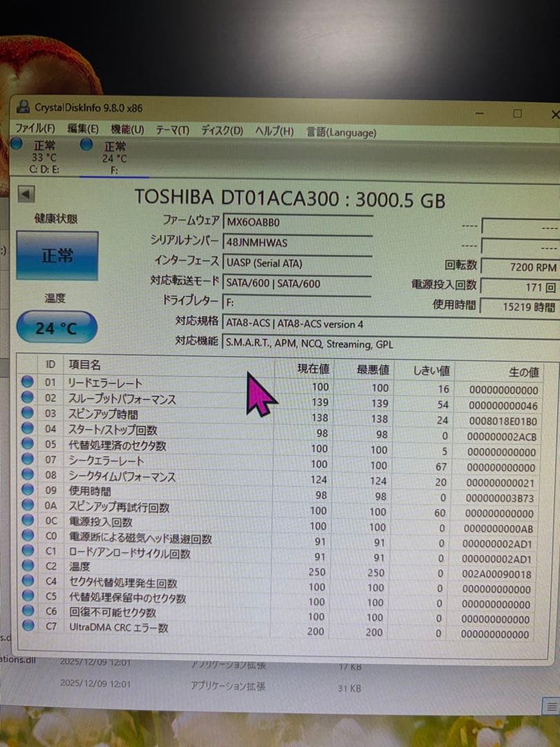
Task: Click the status icon for ID 04
Action: pyautogui.click(x=28, y=428)
